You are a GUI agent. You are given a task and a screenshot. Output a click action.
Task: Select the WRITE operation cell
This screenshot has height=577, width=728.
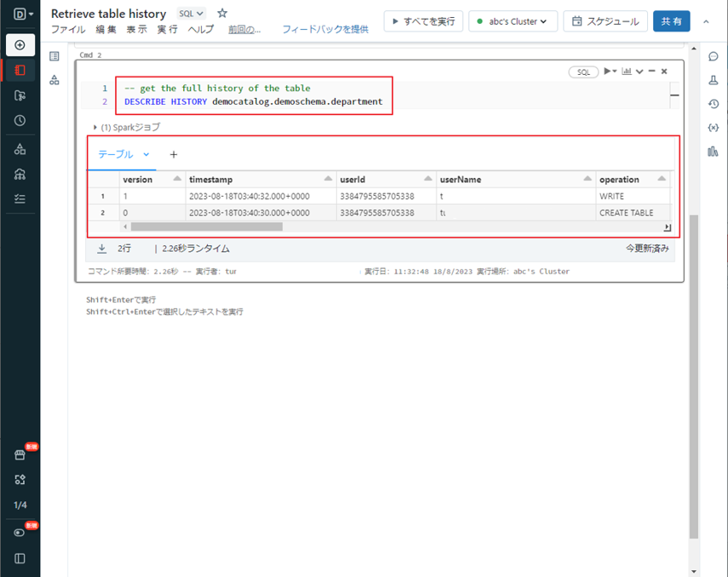[x=633, y=196]
